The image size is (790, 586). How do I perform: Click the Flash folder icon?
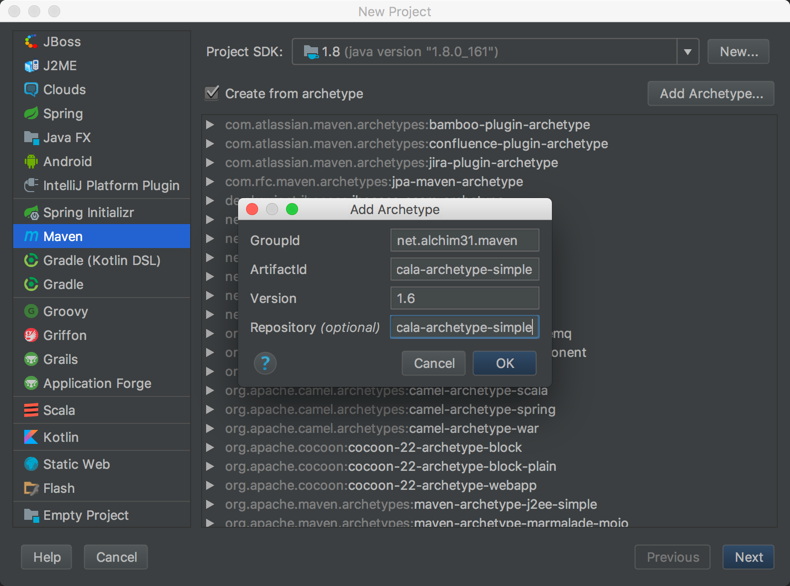click(31, 488)
